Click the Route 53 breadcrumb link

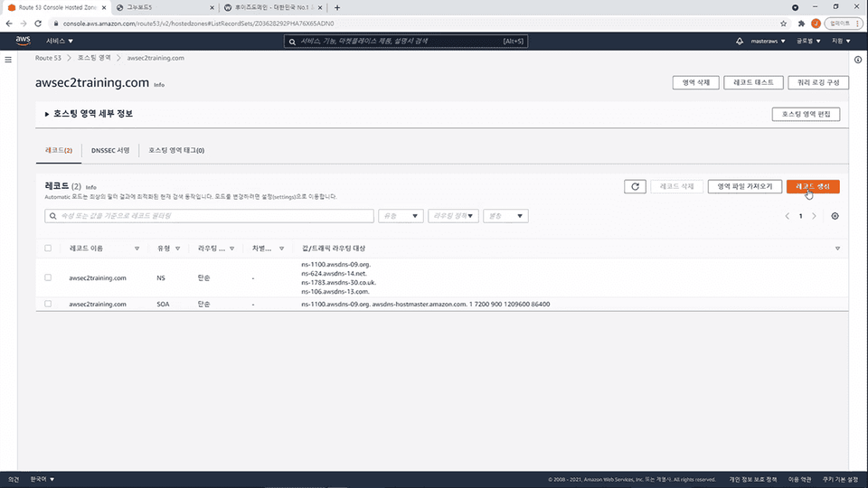click(48, 58)
